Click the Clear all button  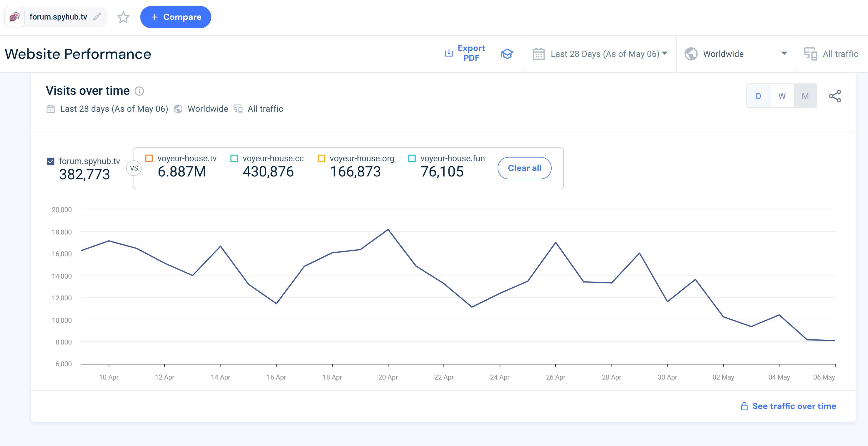click(x=524, y=168)
